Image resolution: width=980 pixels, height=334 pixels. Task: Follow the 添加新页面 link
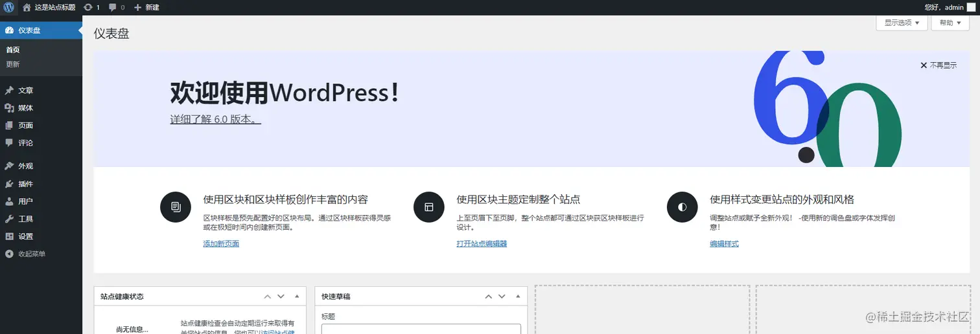point(221,244)
